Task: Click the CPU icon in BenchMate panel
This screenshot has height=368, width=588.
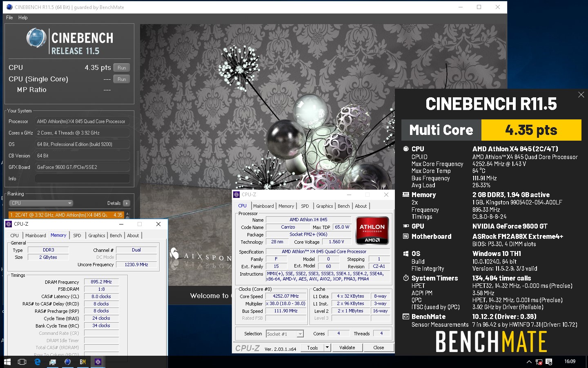Action: 406,149
